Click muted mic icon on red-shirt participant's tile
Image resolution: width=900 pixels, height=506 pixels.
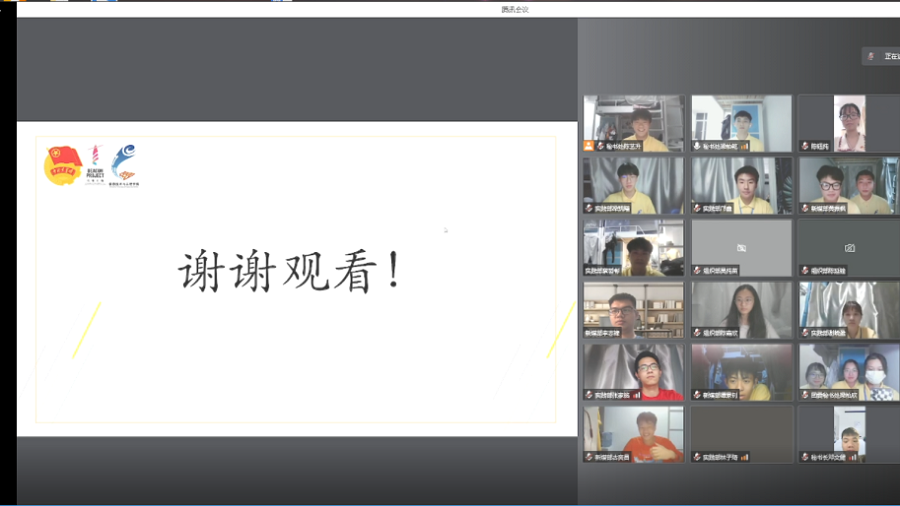pyautogui.click(x=589, y=395)
